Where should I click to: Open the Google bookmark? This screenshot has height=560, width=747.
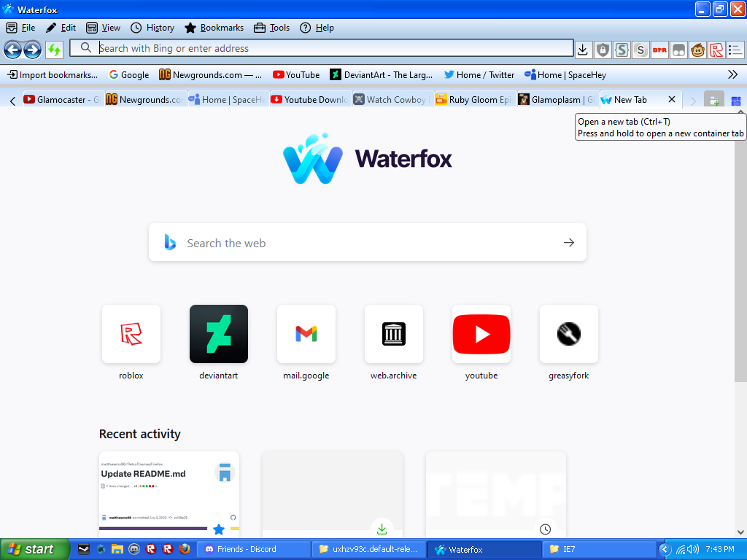click(x=128, y=75)
